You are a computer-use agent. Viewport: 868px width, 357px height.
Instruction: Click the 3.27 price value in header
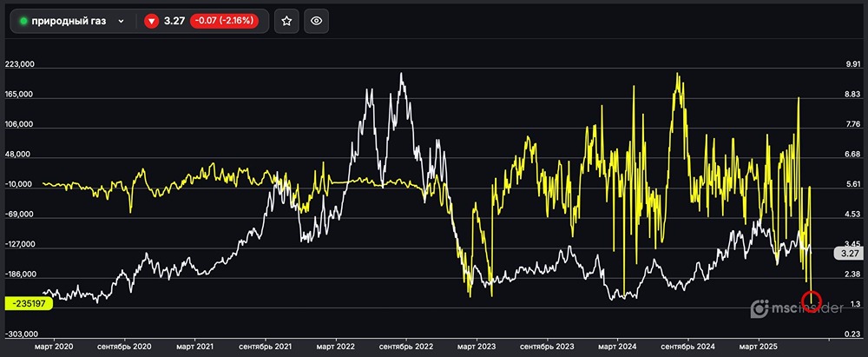tap(174, 21)
